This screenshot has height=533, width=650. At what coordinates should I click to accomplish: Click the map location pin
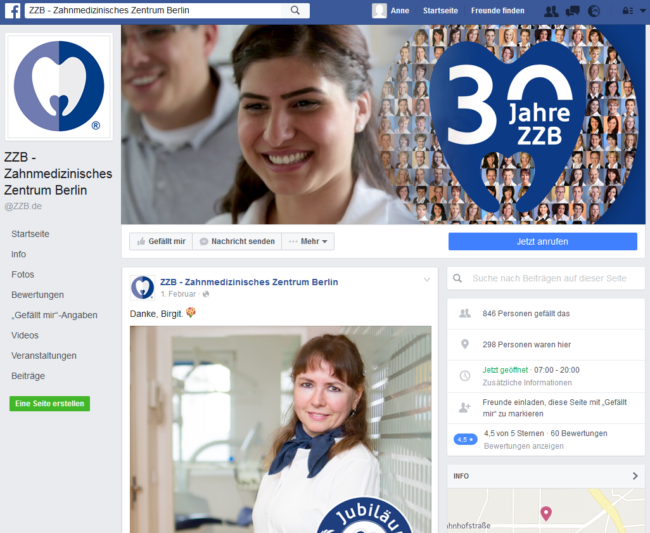[x=546, y=513]
